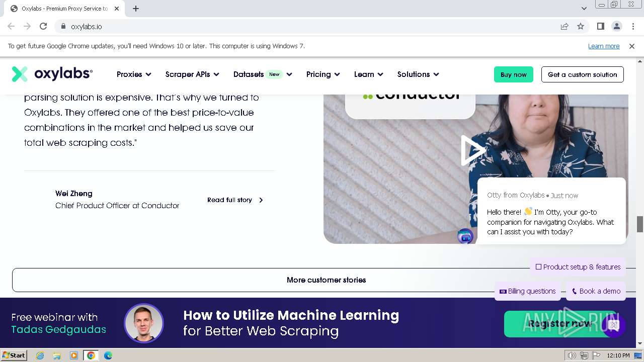This screenshot has width=644, height=362.
Task: Click the browser forward arrow
Action: click(x=27, y=26)
